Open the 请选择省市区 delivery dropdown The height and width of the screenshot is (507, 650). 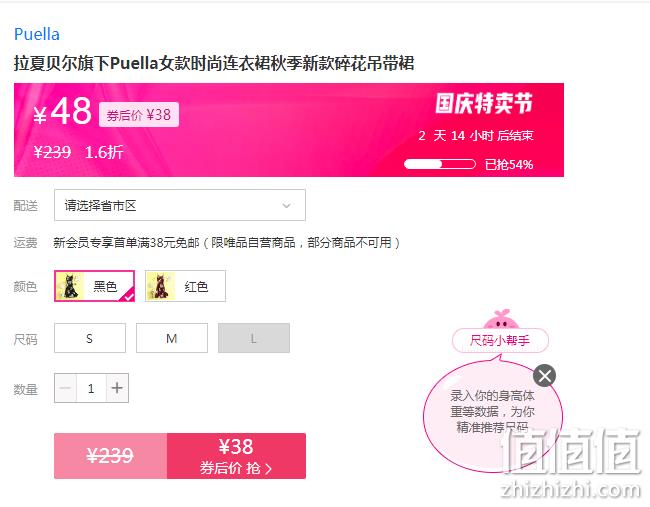tap(180, 205)
